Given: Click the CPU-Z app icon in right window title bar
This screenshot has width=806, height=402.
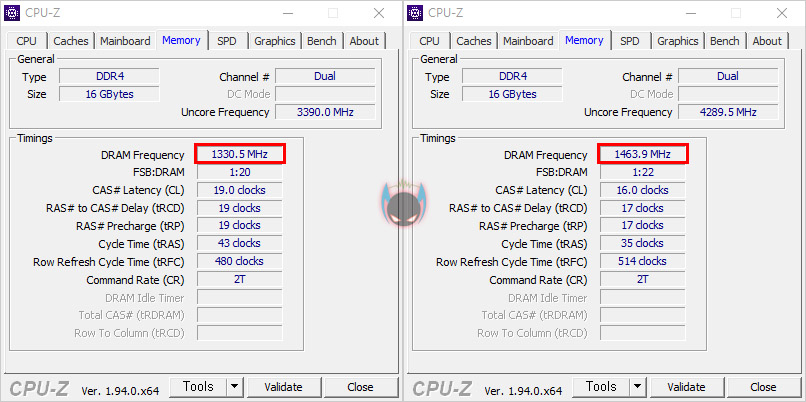Looking at the screenshot, I should tap(415, 13).
